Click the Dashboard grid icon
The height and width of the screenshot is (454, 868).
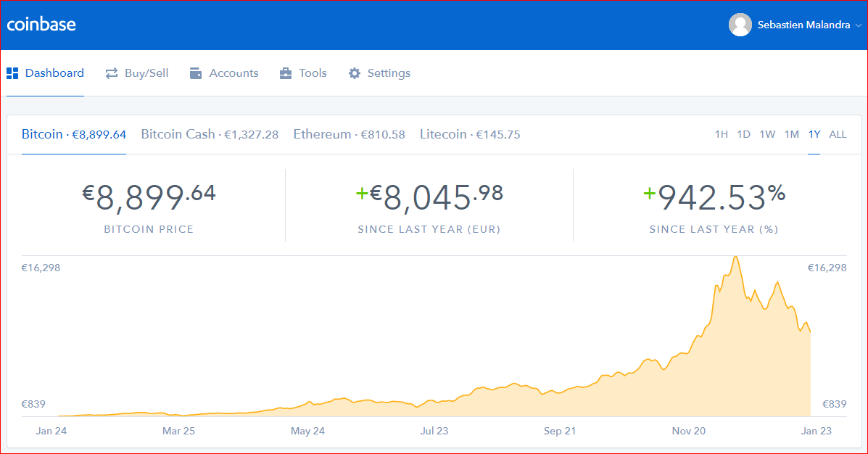(12, 73)
